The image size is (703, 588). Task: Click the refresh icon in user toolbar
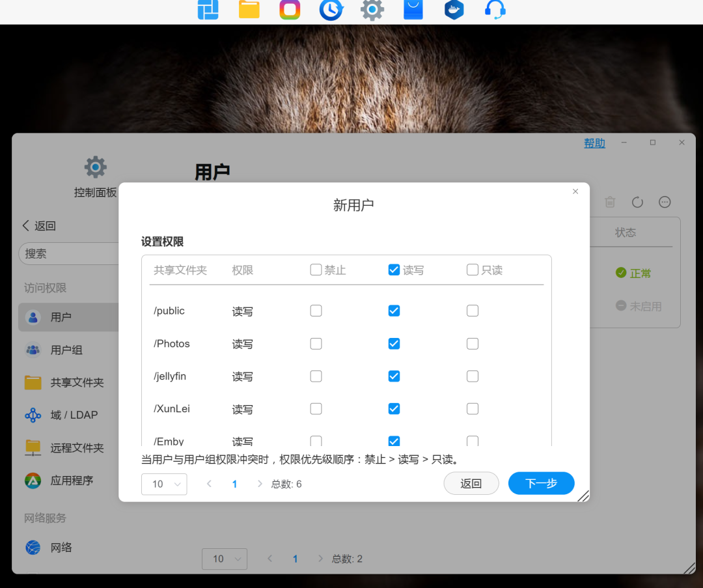(637, 203)
